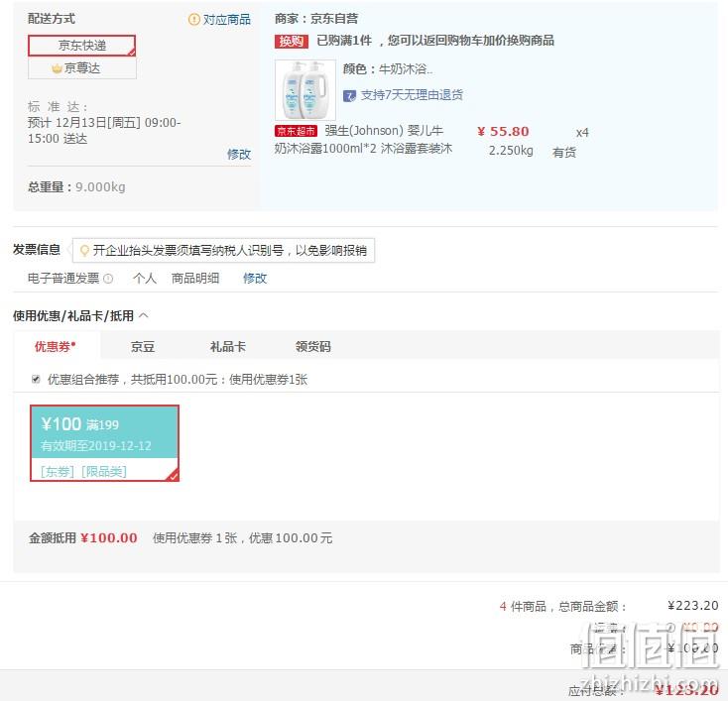This screenshot has width=728, height=701.
Task: Click the 商品明细 invoice content text
Action: [x=195, y=278]
